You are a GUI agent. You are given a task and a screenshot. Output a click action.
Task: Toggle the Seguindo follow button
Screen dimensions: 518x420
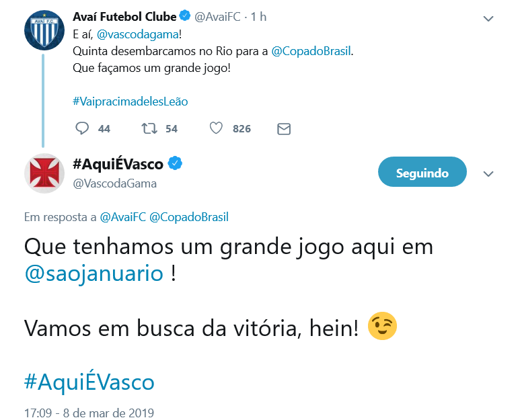[x=422, y=172]
